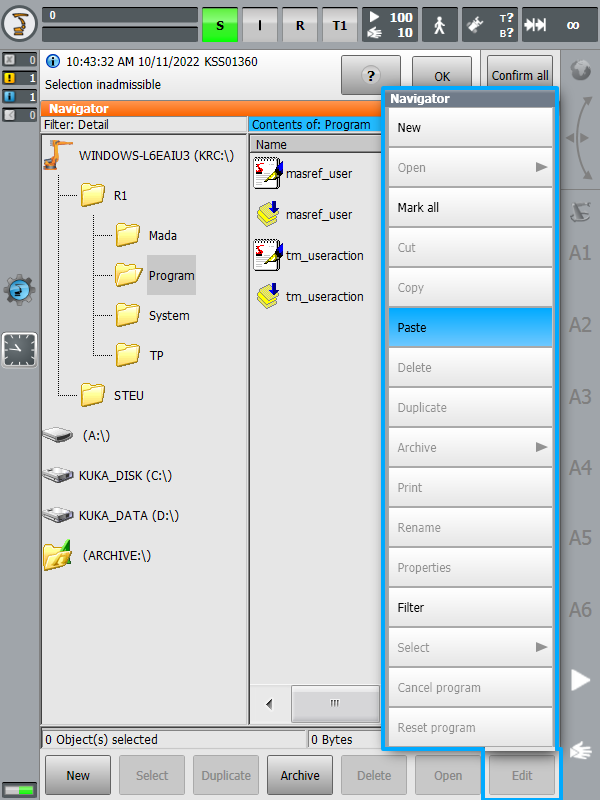600x800 pixels.
Task: Select Mark all in the context menu
Action: click(470, 207)
